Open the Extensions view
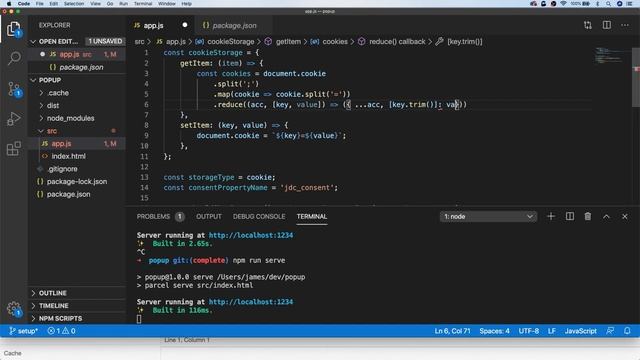The image size is (640, 360). pos(14,149)
